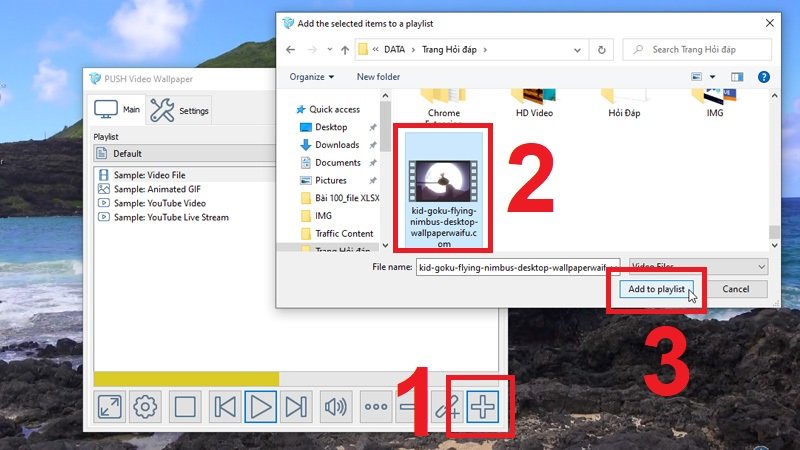Skip to the next playlist item
The height and width of the screenshot is (450, 800).
pos(295,407)
